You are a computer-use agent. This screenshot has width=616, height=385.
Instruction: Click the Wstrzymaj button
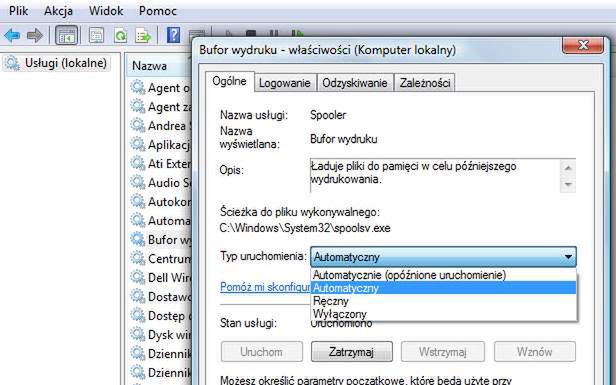442,351
